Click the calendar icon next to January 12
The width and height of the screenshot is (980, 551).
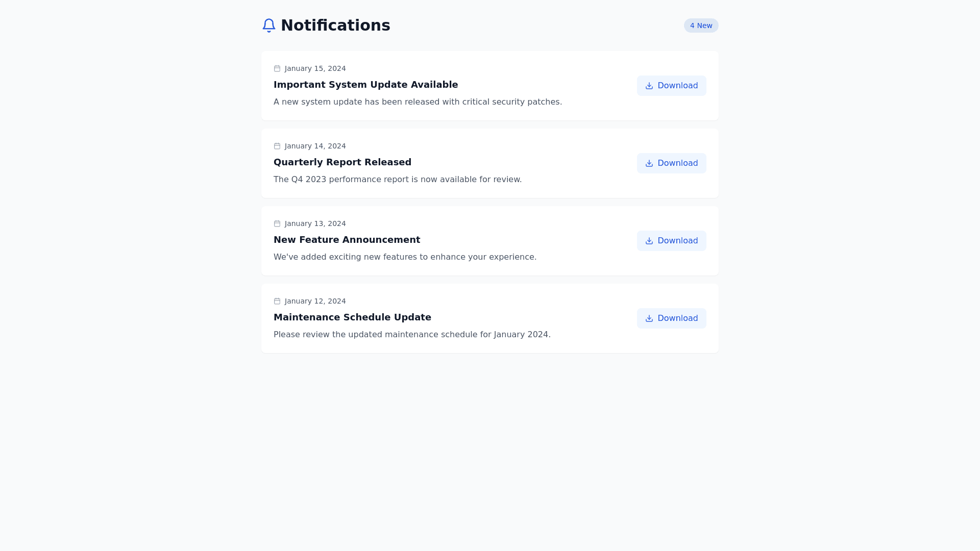coord(277,301)
